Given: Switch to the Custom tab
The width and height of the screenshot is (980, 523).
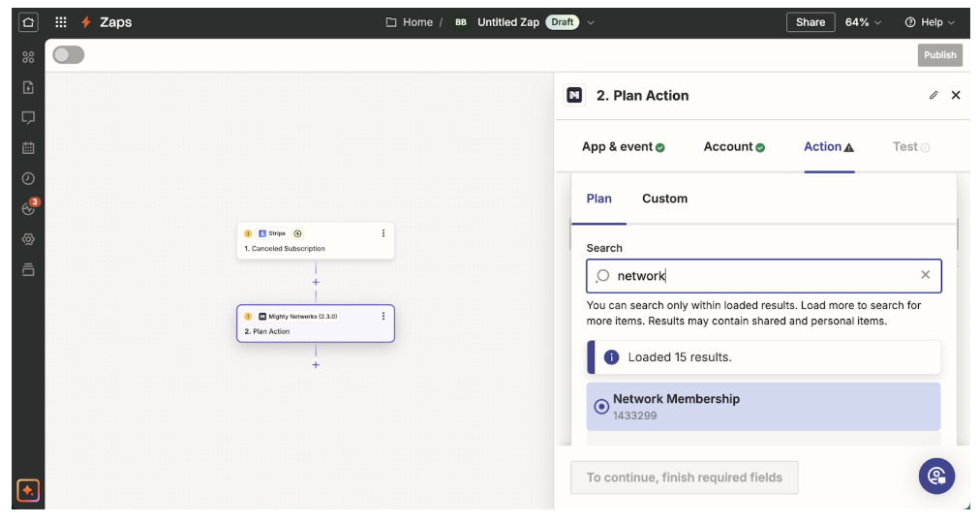Looking at the screenshot, I should coord(664,199).
